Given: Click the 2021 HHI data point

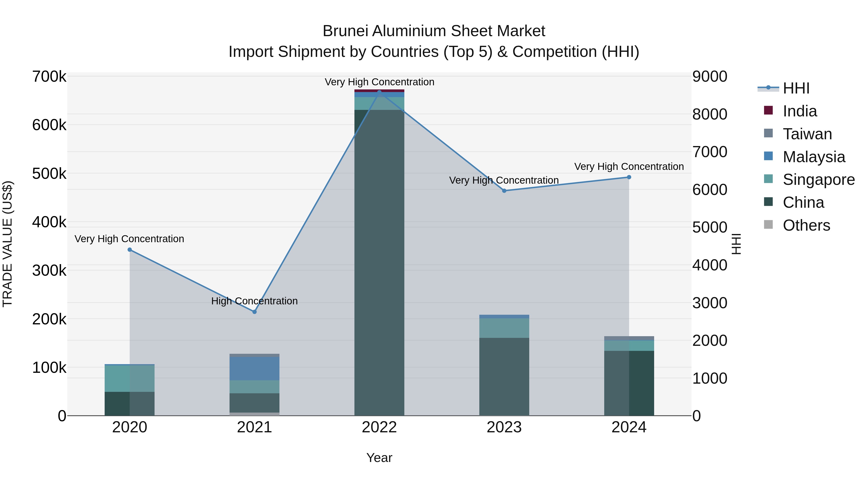Looking at the screenshot, I should (254, 312).
